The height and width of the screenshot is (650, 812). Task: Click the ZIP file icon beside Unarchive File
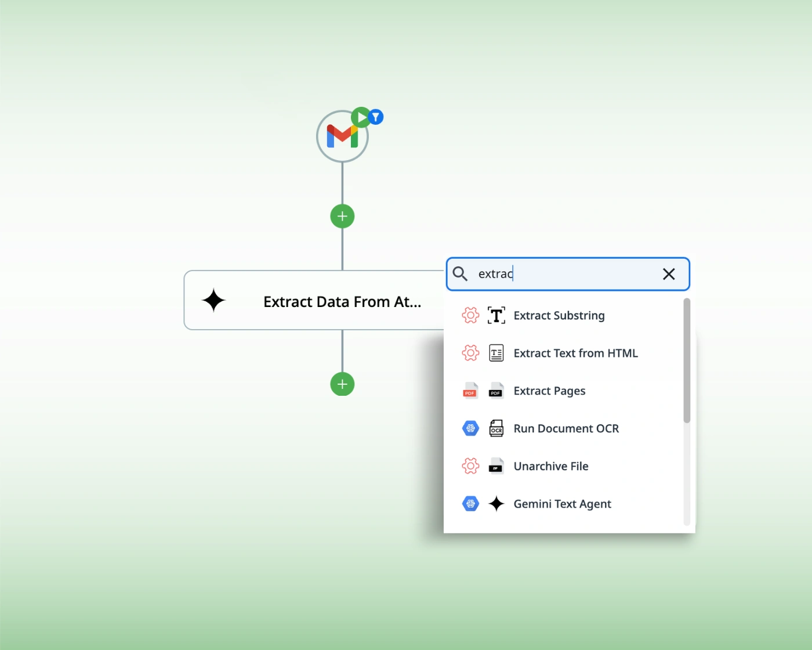tap(496, 467)
